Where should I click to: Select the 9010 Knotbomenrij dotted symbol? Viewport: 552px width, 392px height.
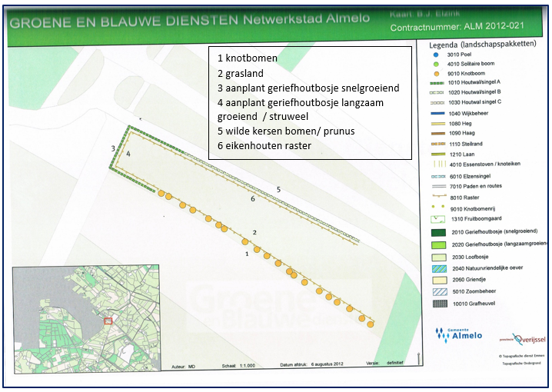[x=438, y=207]
